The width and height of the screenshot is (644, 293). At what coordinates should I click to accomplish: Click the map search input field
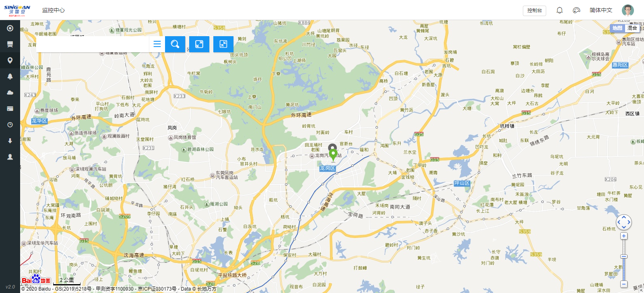tap(93, 44)
